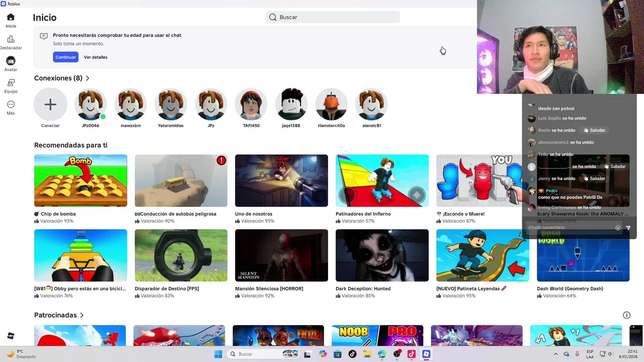This screenshot has width=644, height=362.
Task: Open the Ver detalles link
Action: point(96,57)
